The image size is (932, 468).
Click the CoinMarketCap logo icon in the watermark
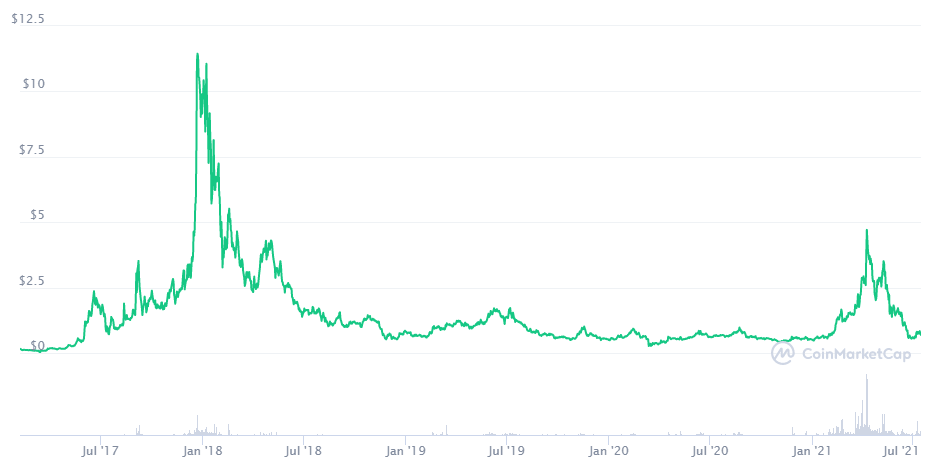point(783,352)
